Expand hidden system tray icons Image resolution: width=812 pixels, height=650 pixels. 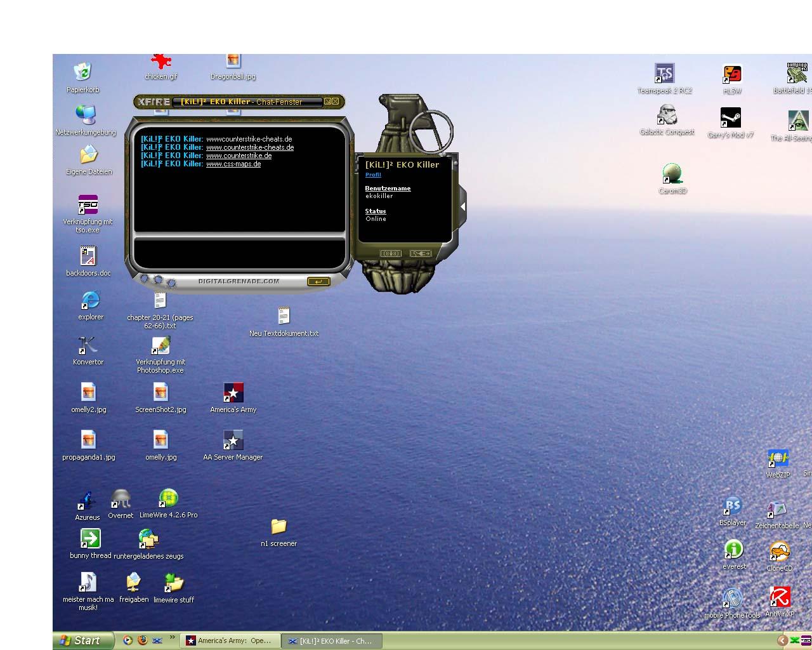point(782,641)
